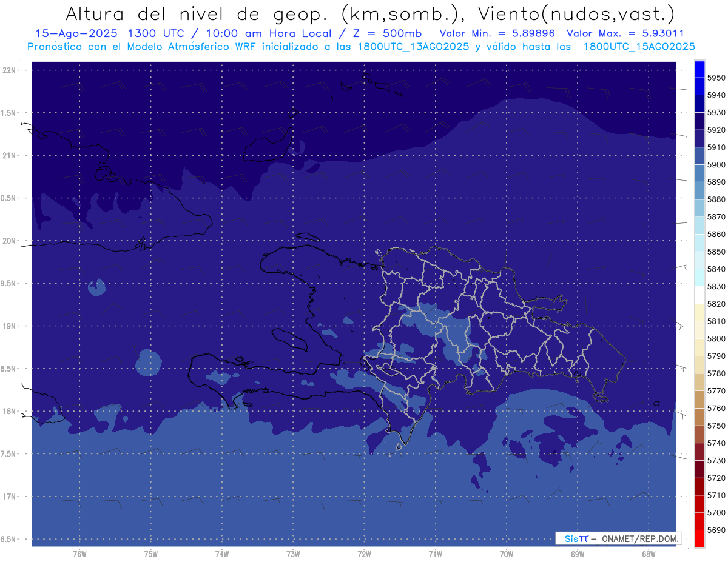Select the '9.5N' axis label
The width and height of the screenshot is (728, 562).
(10, 284)
